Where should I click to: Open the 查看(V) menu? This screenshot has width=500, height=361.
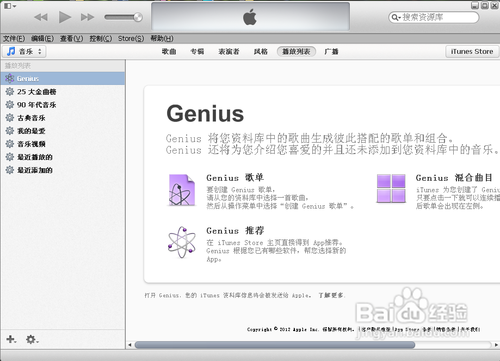[71, 39]
